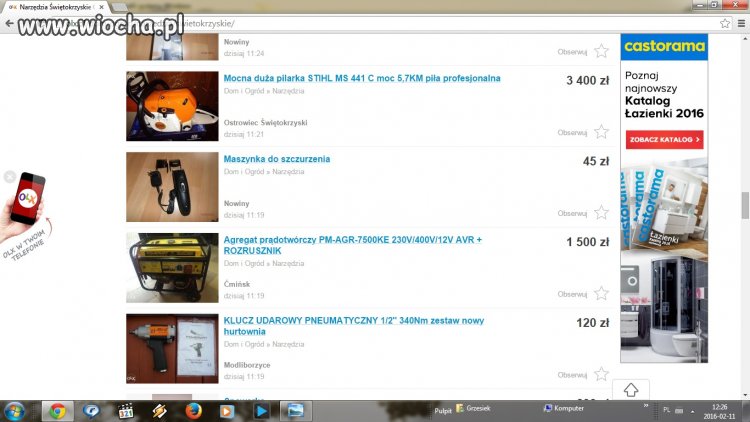Viewport: 750px width, 422px height.
Task: Star the Maszynka do szczurzenia listing
Action: click(x=601, y=213)
